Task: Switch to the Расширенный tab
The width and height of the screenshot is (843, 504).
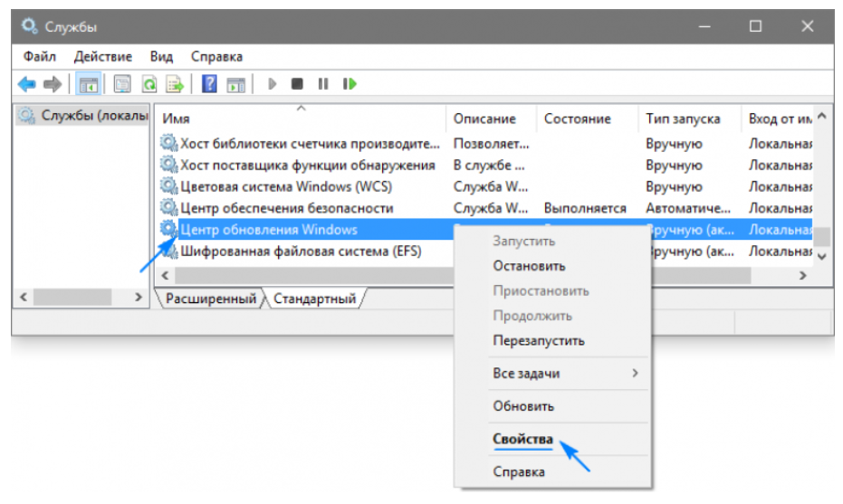Action: click(210, 299)
